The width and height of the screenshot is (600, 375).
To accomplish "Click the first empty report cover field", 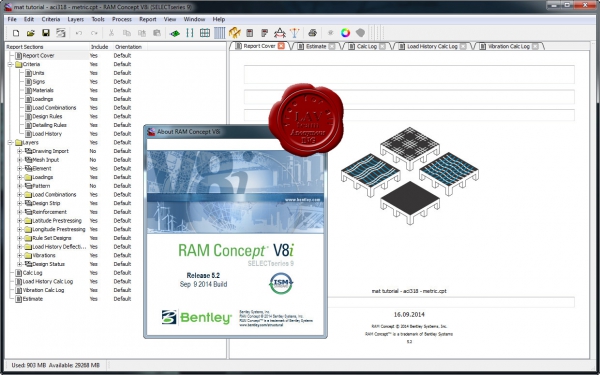I will tap(409, 74).
